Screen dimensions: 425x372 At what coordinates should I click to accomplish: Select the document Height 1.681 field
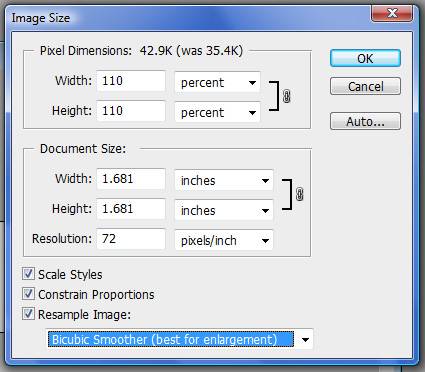click(131, 209)
